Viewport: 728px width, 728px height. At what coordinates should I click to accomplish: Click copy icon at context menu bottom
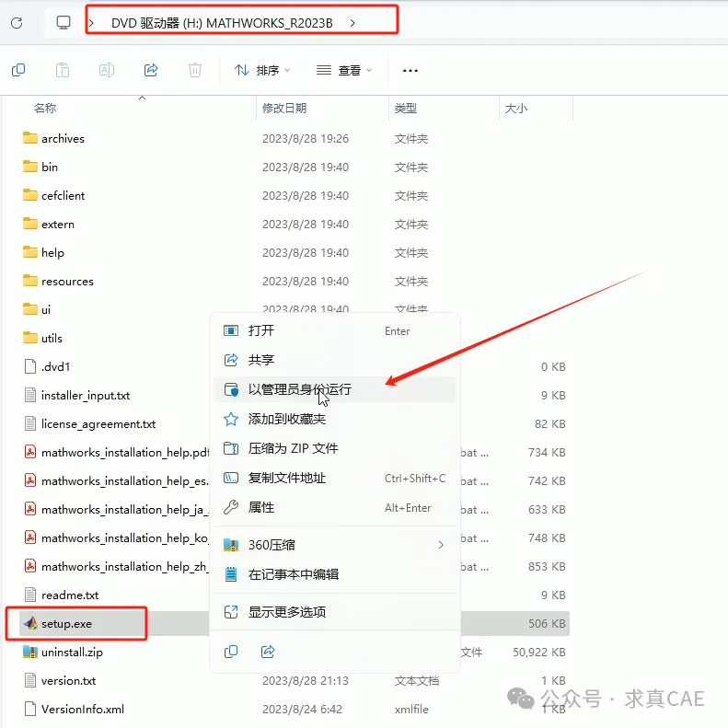coord(231,652)
